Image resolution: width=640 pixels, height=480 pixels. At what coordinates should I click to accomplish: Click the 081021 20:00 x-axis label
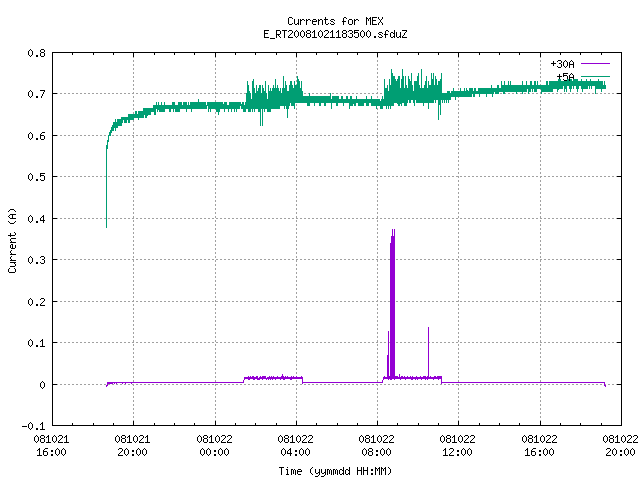(132, 446)
